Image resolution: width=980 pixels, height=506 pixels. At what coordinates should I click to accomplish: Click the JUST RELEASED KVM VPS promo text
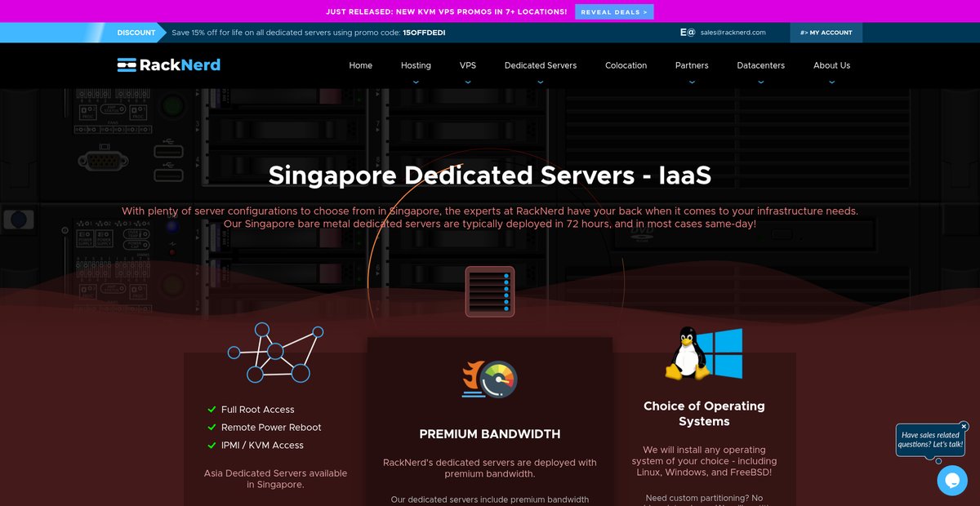tap(447, 12)
